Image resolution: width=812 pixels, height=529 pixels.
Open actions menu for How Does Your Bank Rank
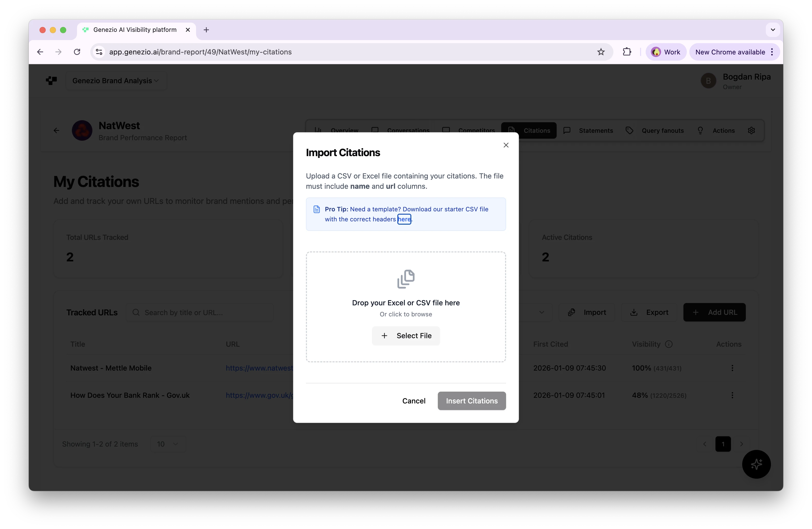click(x=732, y=395)
